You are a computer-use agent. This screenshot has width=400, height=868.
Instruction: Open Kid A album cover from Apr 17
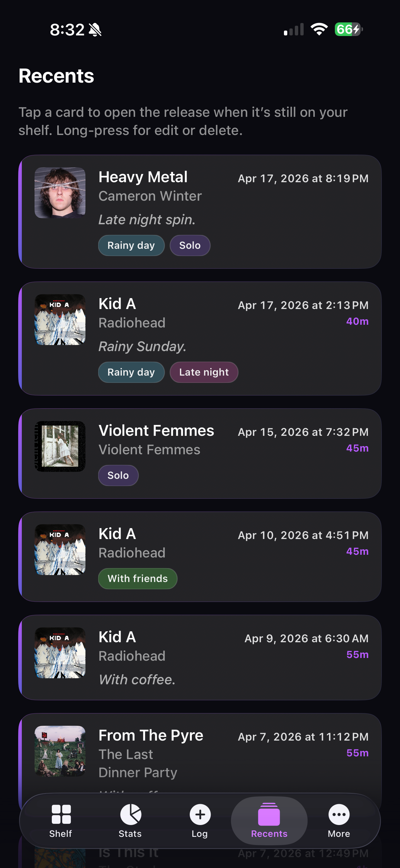point(60,319)
